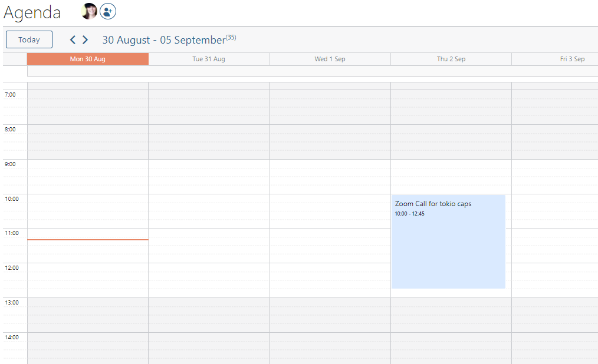Click the add person icon
The width and height of the screenshot is (598, 364).
pyautogui.click(x=107, y=11)
